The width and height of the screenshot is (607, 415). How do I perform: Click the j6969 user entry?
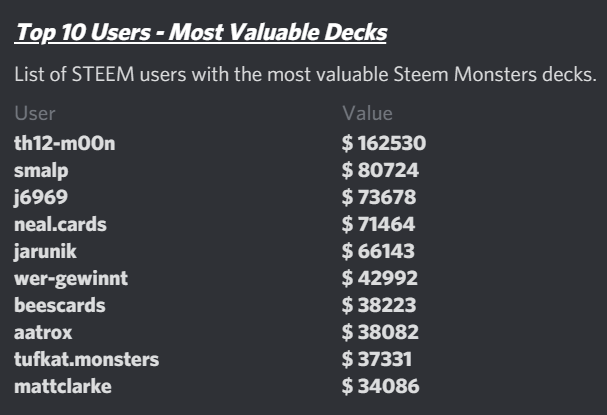41,197
